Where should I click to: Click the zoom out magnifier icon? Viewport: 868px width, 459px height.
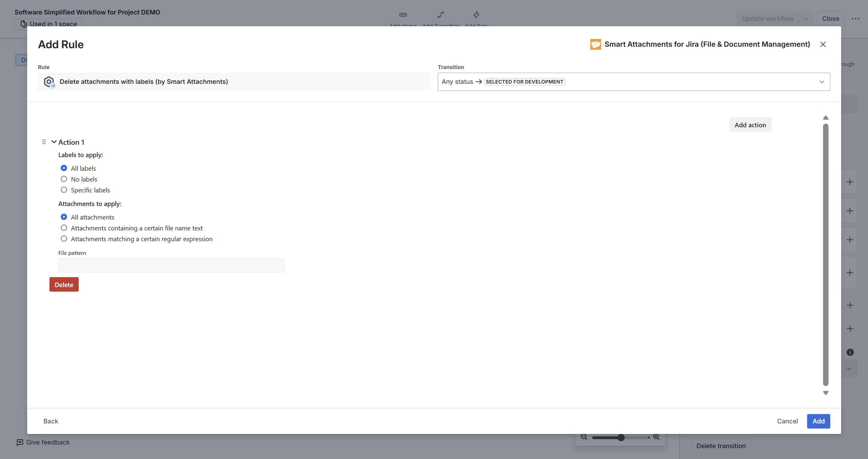coord(584,437)
